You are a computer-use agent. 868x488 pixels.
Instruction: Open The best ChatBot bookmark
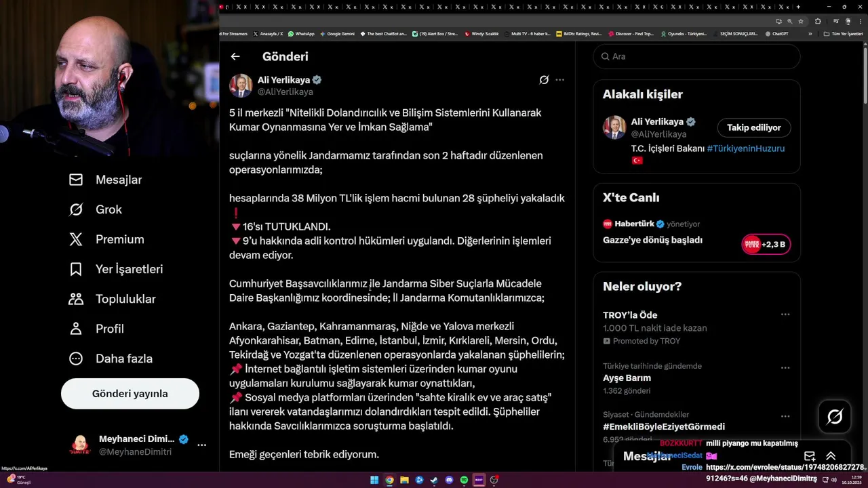click(x=384, y=33)
